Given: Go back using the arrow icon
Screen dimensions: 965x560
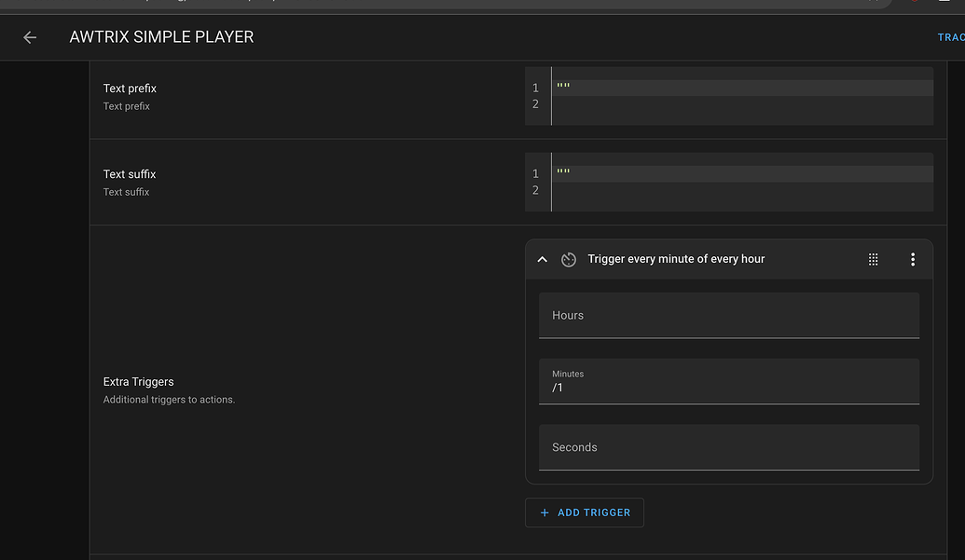Looking at the screenshot, I should pyautogui.click(x=30, y=37).
